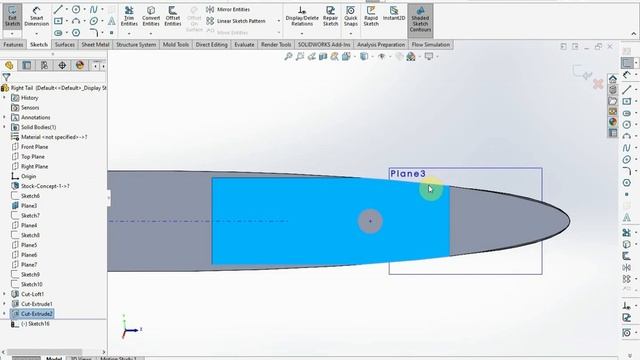Click Mirror Entities
Screen dimensions: 640x360
[x=229, y=9]
